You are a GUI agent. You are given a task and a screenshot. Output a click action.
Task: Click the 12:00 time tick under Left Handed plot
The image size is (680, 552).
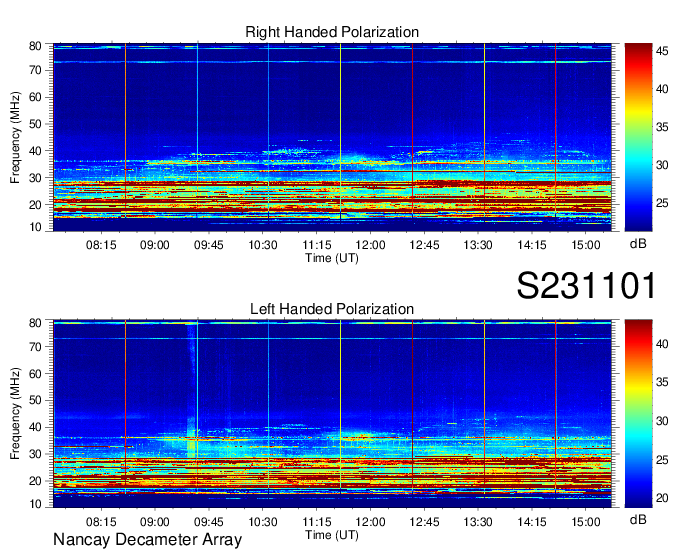coord(370,522)
